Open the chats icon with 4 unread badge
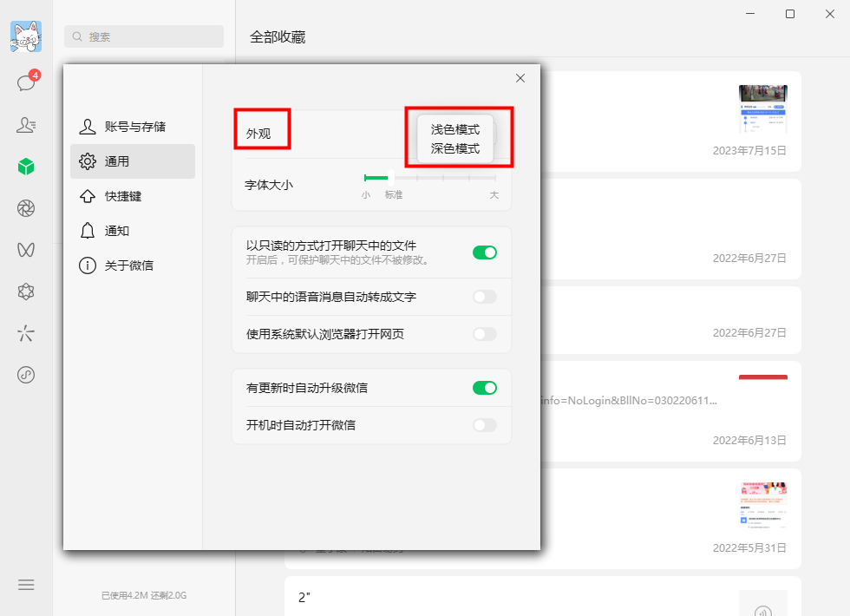The width and height of the screenshot is (850, 616). coord(27,82)
